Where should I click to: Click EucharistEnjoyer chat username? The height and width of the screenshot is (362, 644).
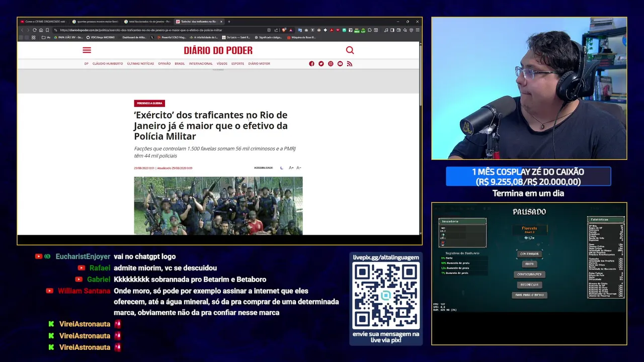[83, 256]
